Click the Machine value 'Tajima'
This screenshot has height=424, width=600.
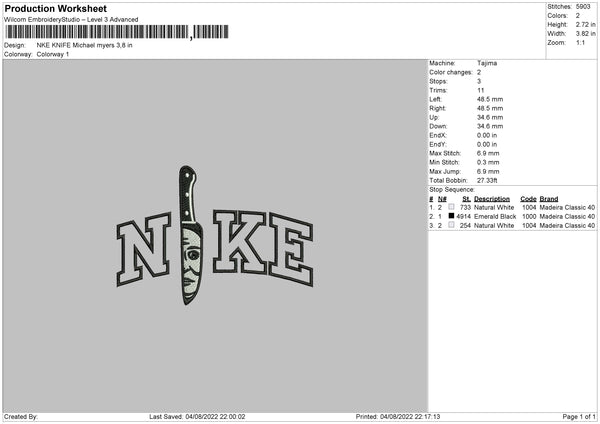tap(487, 63)
